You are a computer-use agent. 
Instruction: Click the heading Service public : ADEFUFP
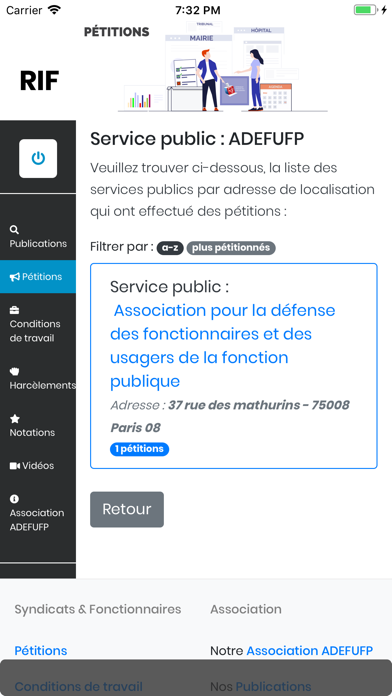pyautogui.click(x=197, y=139)
